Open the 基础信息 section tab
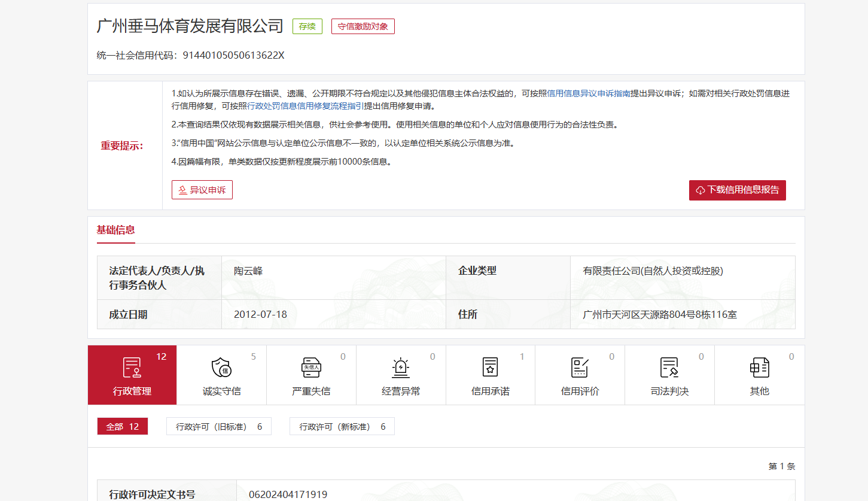 coord(116,230)
